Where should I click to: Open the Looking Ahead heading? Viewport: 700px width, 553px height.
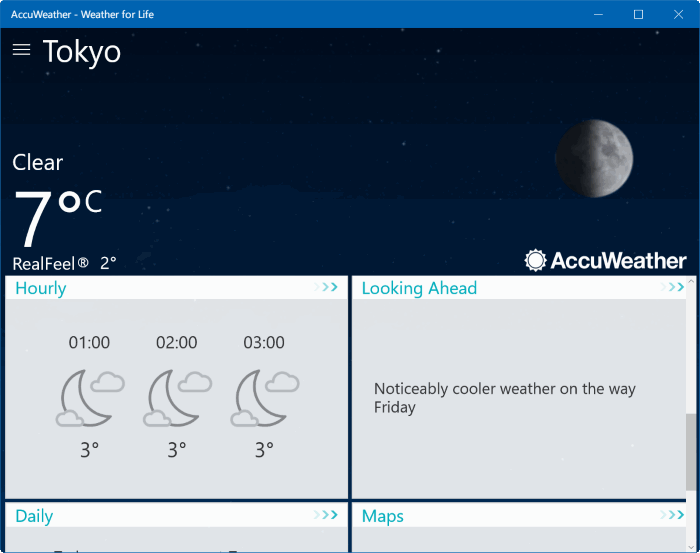(419, 288)
